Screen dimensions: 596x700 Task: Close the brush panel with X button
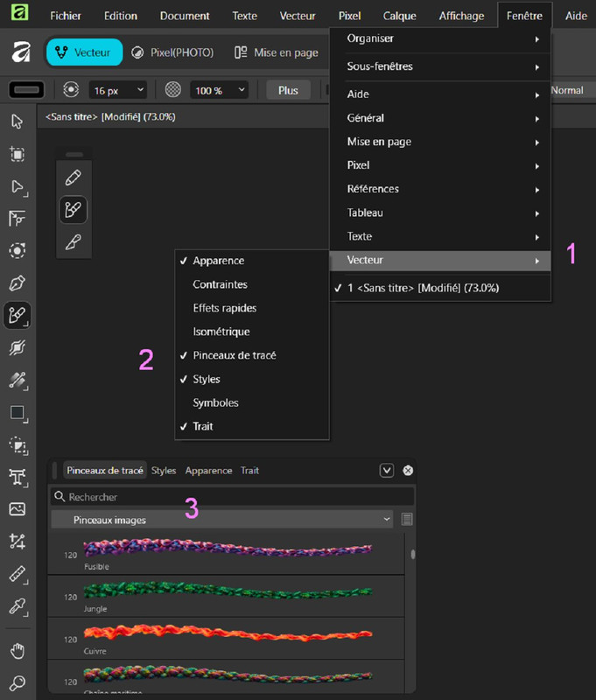tap(408, 470)
